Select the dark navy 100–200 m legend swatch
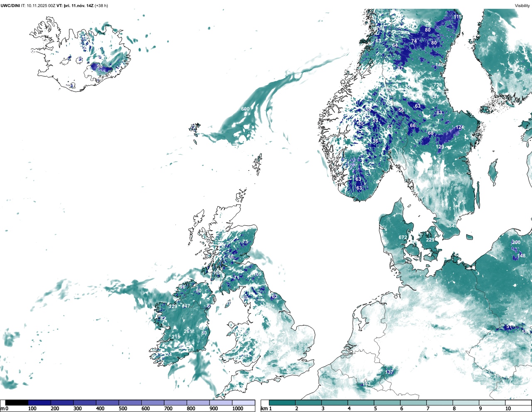Image resolution: width=532 pixels, height=412 pixels. point(39,402)
